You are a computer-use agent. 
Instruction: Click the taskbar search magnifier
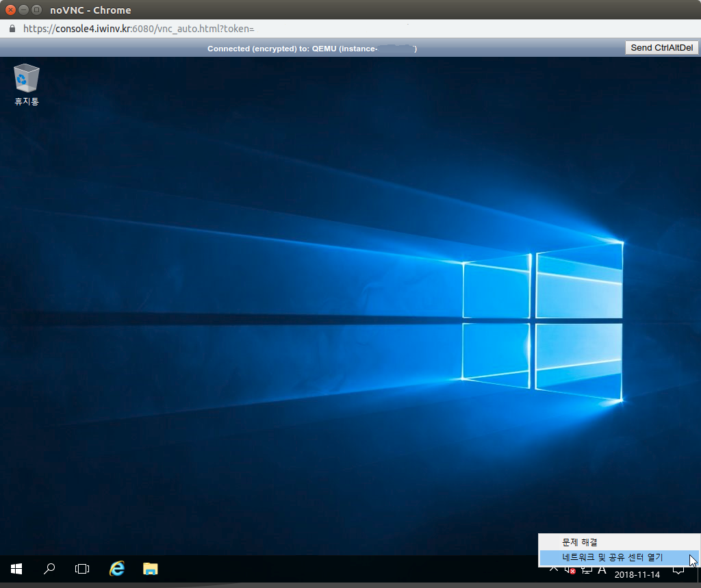coord(49,569)
